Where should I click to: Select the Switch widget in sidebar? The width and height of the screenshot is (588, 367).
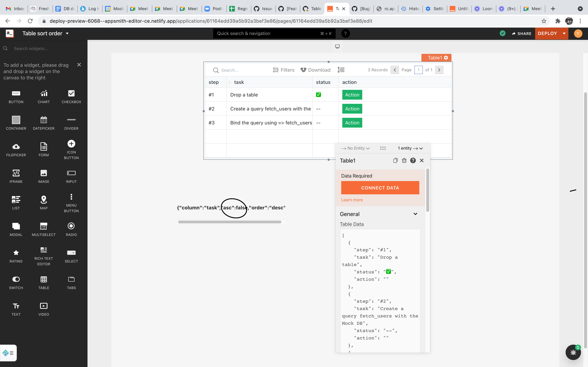tap(16, 279)
